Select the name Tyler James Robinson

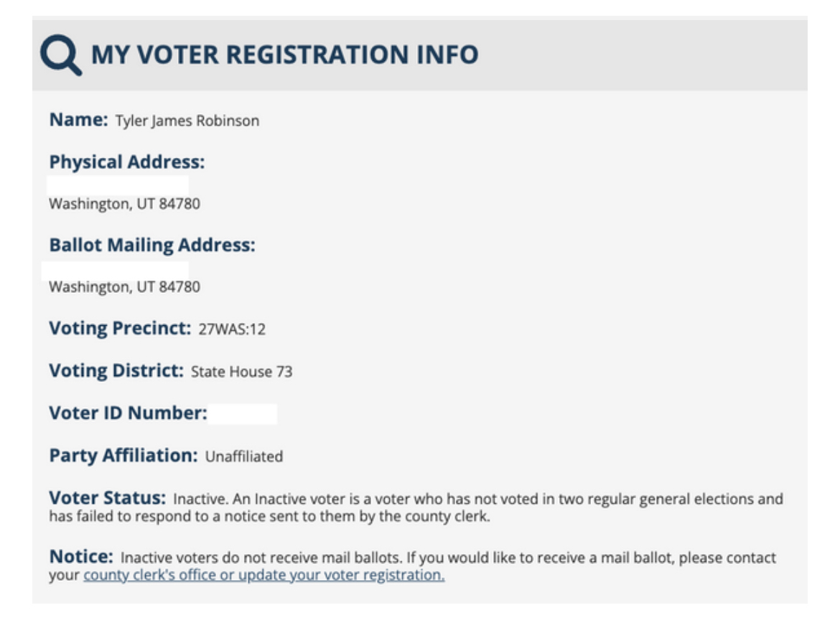187,121
